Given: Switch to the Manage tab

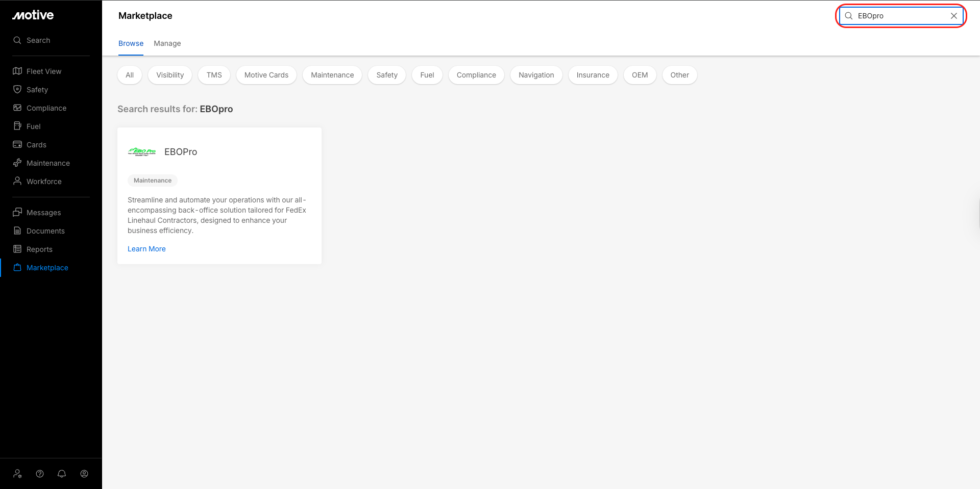Looking at the screenshot, I should (x=167, y=44).
